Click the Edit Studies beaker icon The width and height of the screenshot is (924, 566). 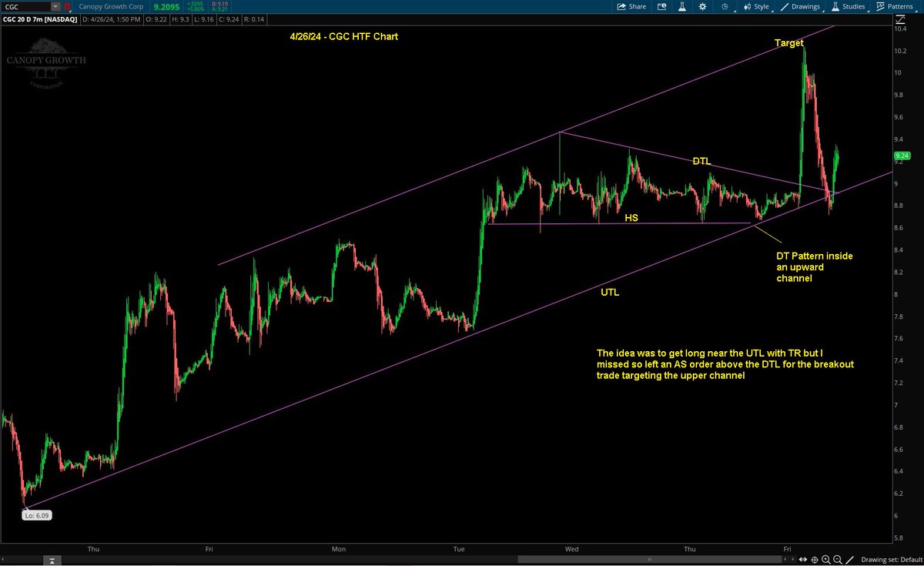click(682, 6)
